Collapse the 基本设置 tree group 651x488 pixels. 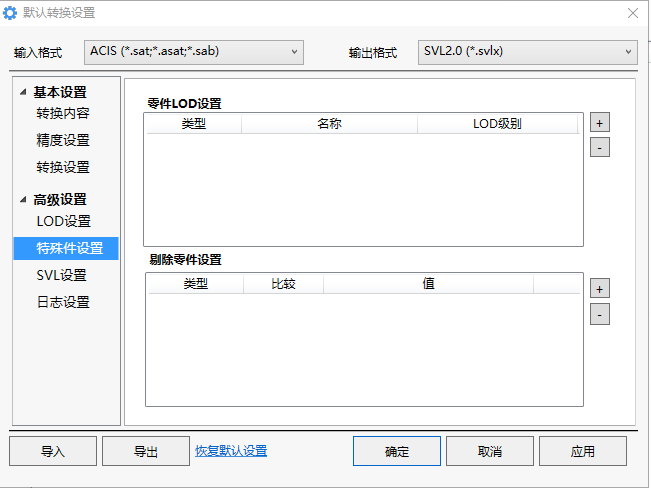22,92
